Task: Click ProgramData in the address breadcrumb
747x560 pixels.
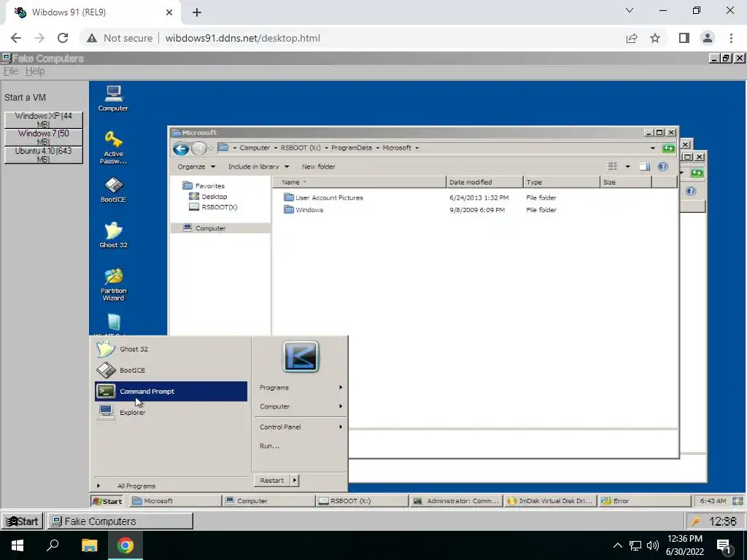Action: [351, 148]
